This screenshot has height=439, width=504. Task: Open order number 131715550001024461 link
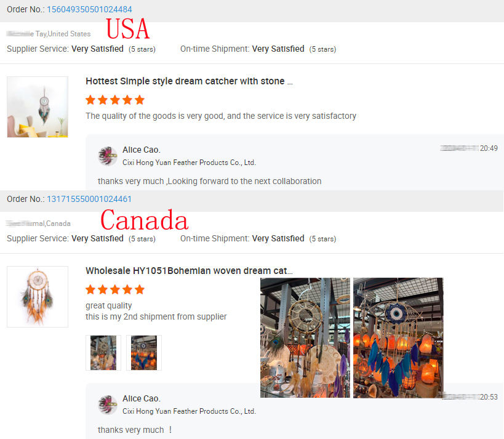[x=89, y=199]
